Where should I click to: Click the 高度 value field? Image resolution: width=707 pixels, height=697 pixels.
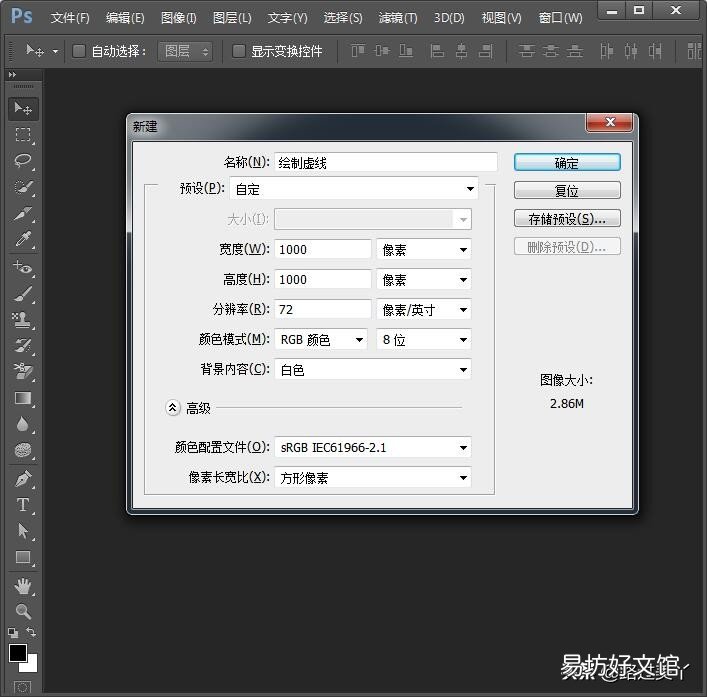click(x=322, y=280)
